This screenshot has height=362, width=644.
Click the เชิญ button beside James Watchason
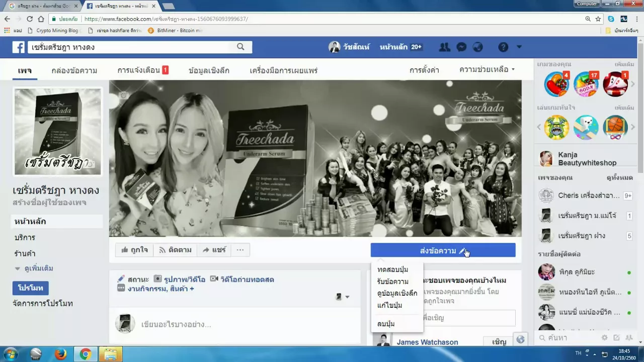click(499, 342)
